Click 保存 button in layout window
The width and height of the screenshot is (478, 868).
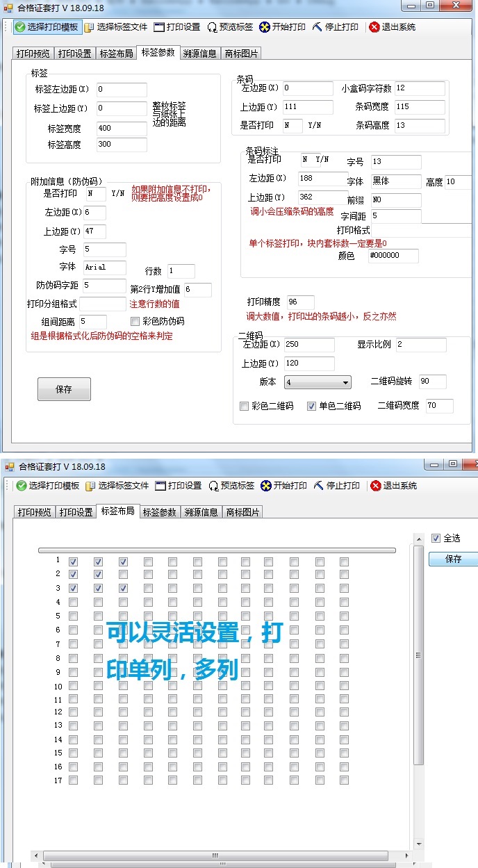click(x=453, y=559)
